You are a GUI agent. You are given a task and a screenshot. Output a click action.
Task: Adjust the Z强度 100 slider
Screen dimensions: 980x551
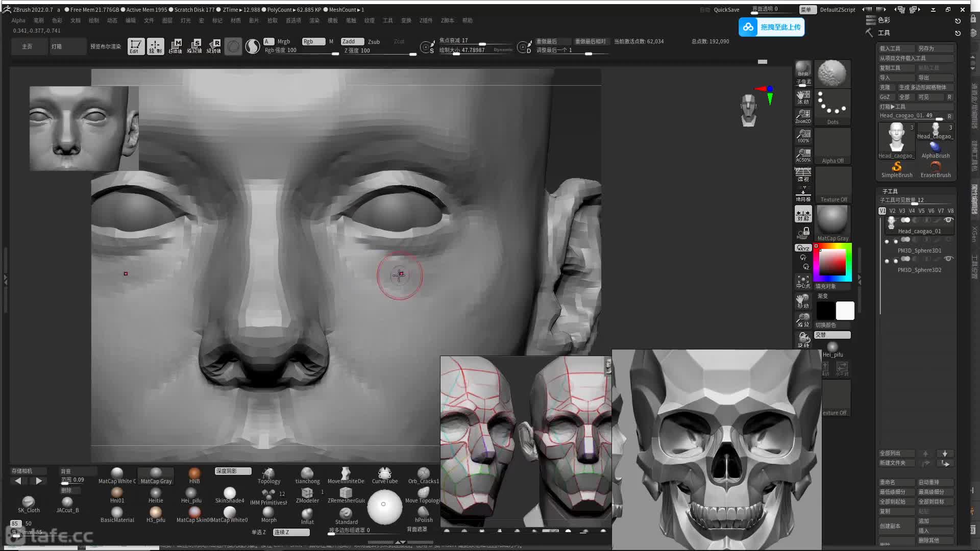click(x=380, y=51)
